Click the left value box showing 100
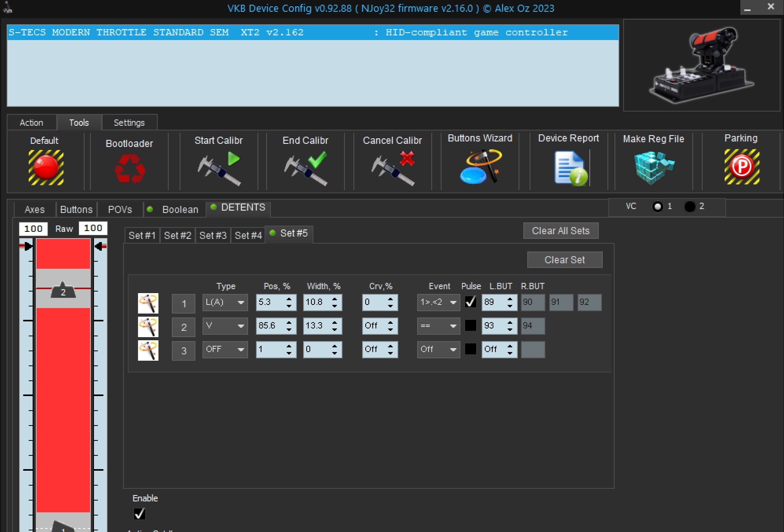Image resolution: width=784 pixels, height=532 pixels. click(33, 229)
